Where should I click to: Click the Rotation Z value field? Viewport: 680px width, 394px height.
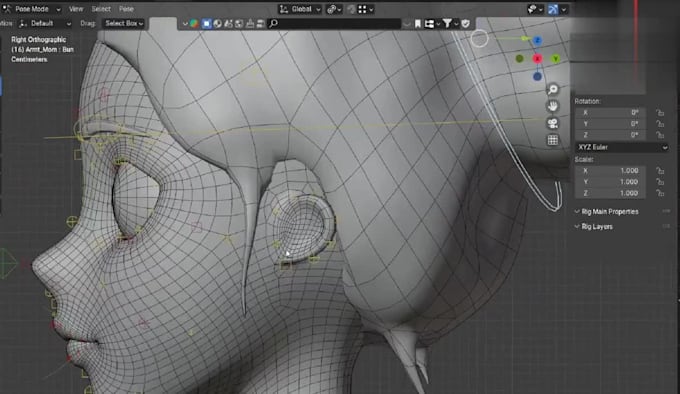coord(611,135)
